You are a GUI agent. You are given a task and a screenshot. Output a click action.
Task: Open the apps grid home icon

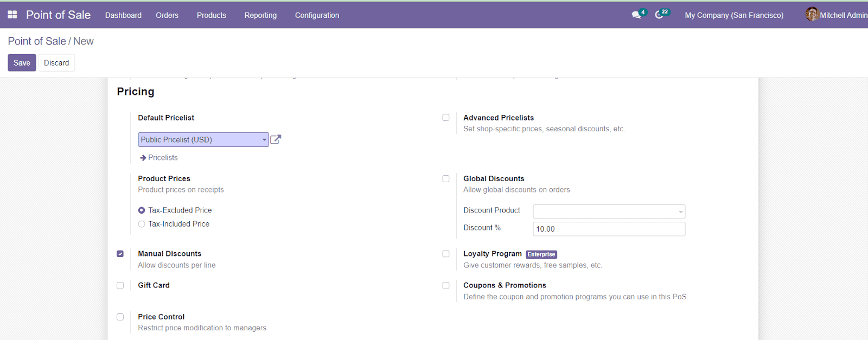click(x=12, y=15)
